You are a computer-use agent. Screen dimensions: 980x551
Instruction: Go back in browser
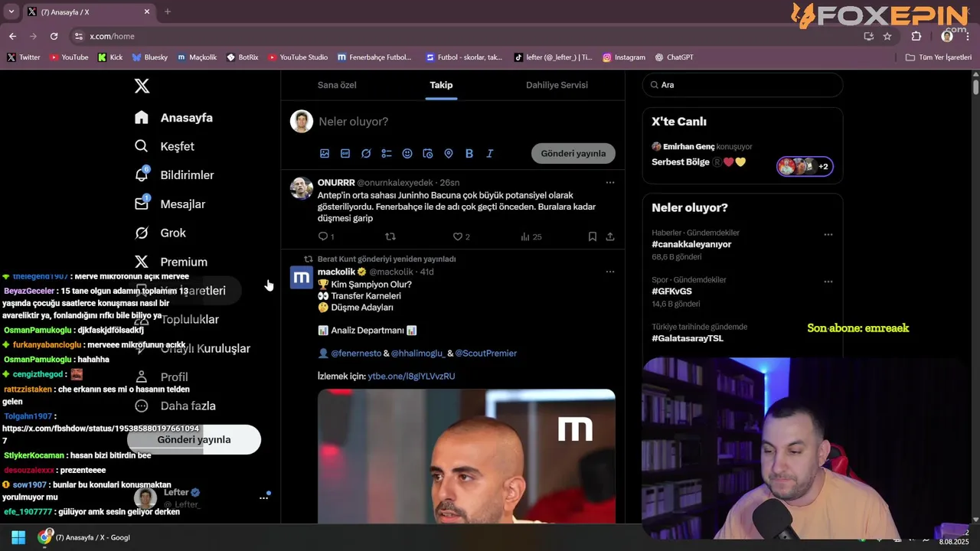pyautogui.click(x=12, y=36)
